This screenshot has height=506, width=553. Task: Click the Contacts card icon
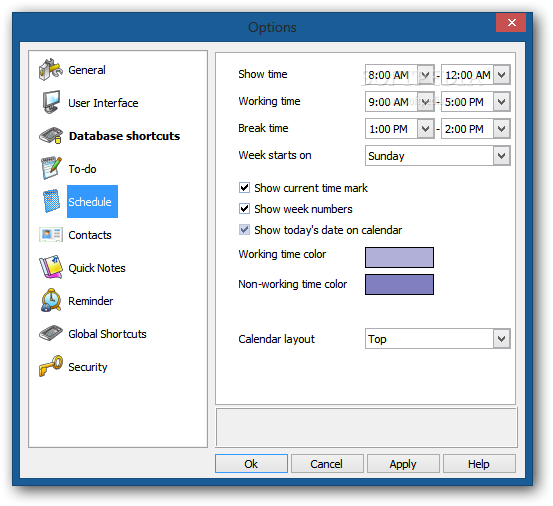coord(51,234)
